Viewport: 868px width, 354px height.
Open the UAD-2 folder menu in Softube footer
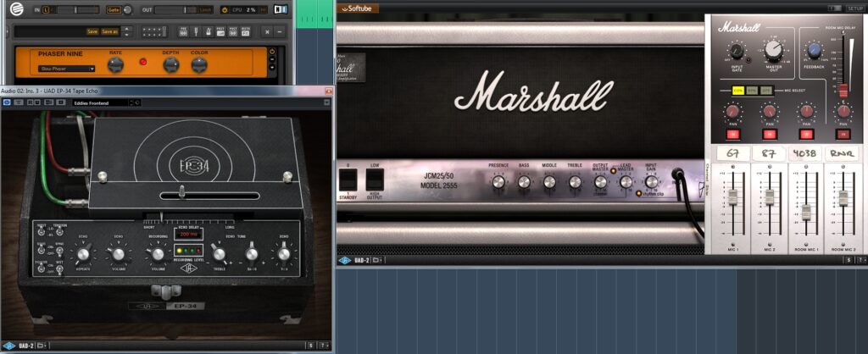(378, 260)
